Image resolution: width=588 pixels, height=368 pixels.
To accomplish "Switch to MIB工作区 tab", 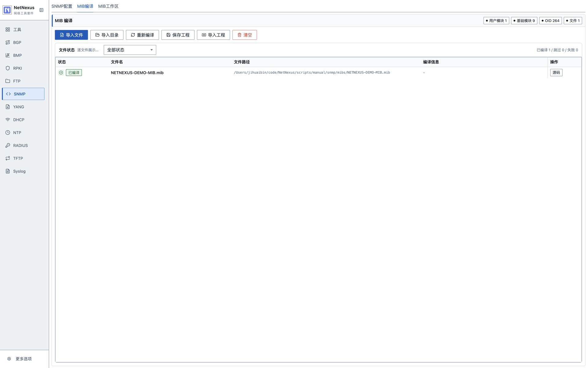I will point(108,6).
